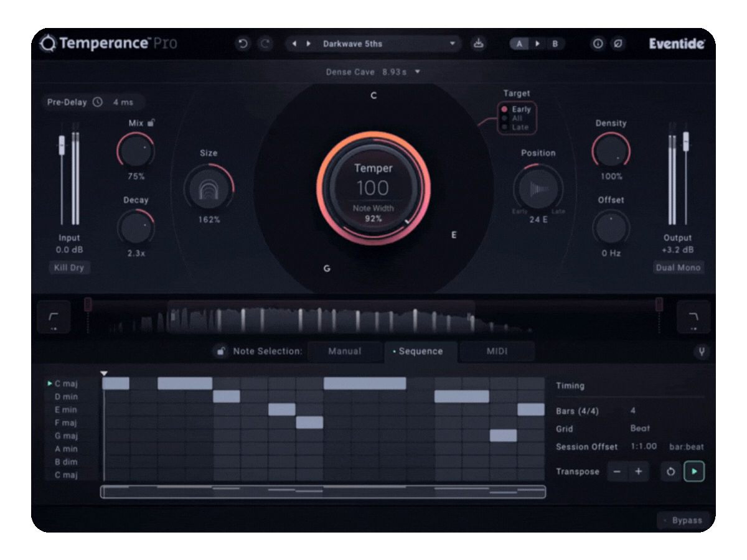
Task: Select the Late target radio option
Action: (504, 127)
